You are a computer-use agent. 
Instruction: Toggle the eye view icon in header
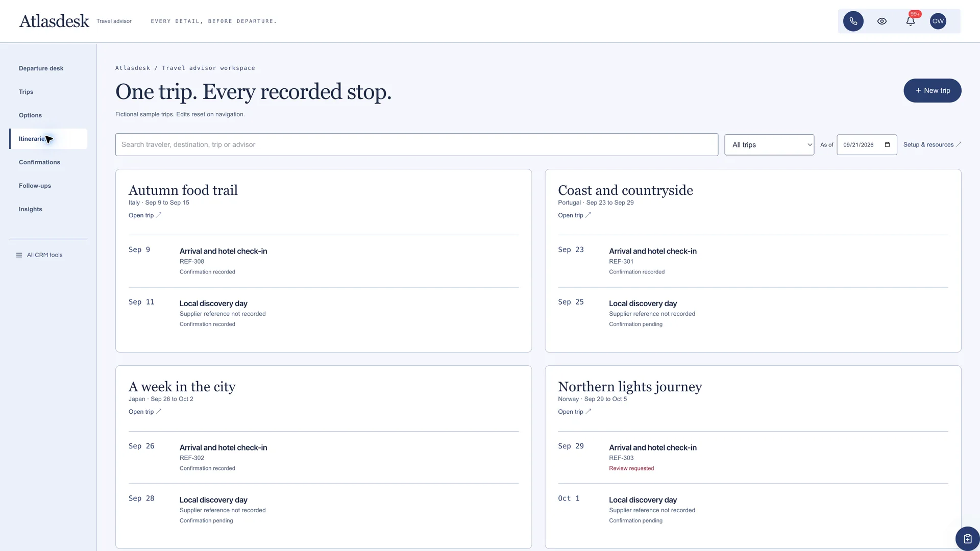881,21
